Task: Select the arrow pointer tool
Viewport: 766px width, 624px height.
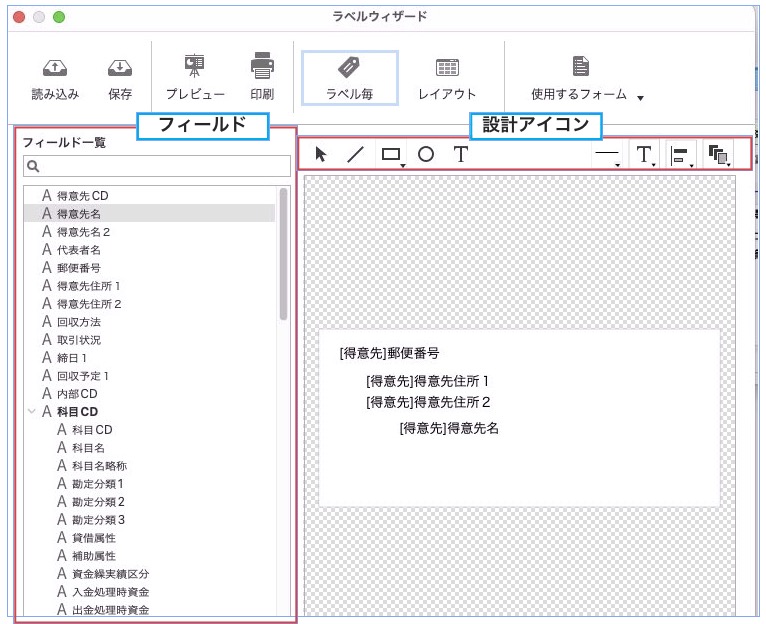Action: click(x=321, y=154)
